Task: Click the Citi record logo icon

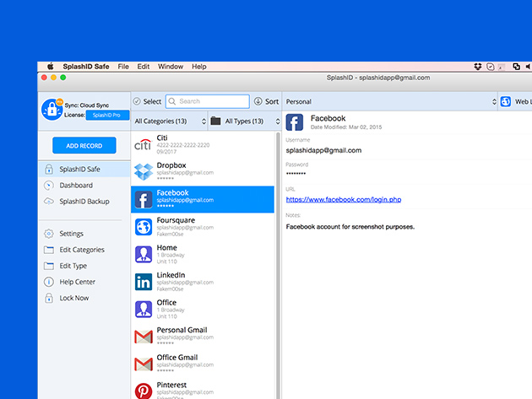Action: (x=143, y=145)
